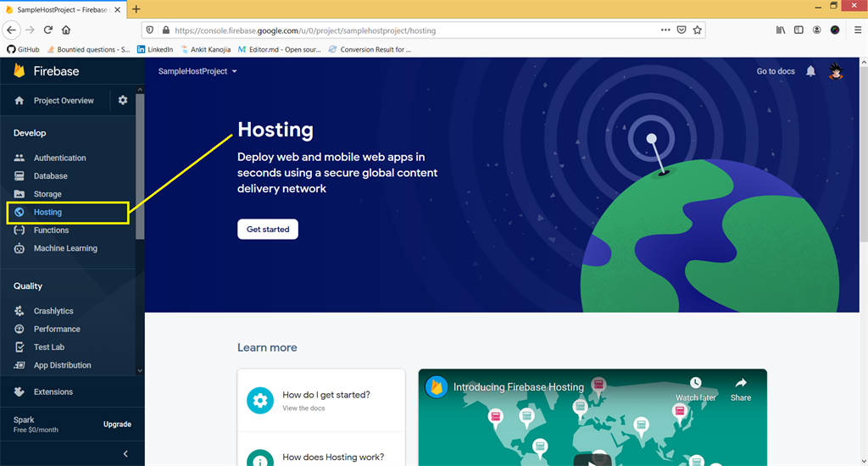Click the Database icon in sidebar
868x466 pixels.
click(x=19, y=176)
